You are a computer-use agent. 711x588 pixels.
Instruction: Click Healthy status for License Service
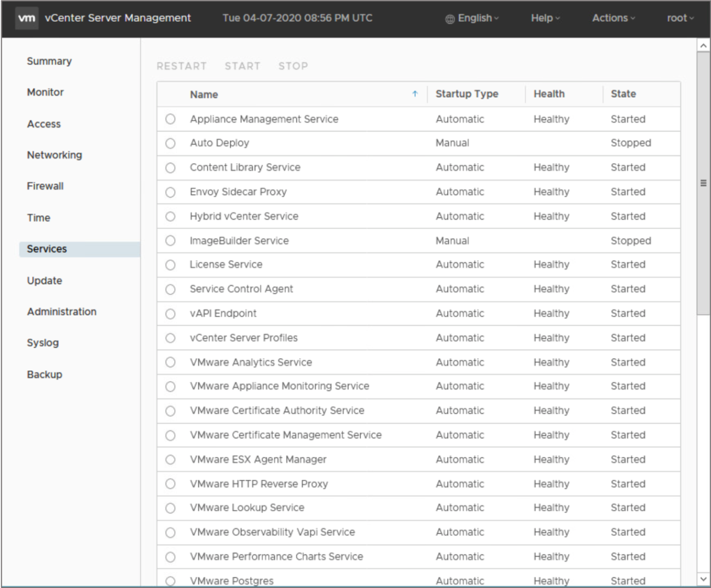point(551,265)
